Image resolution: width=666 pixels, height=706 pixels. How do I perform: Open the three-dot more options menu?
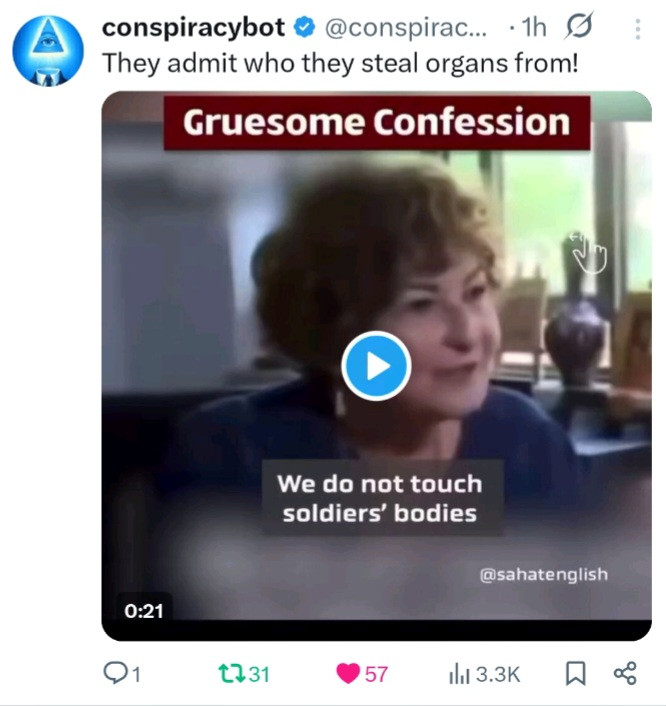tap(638, 29)
